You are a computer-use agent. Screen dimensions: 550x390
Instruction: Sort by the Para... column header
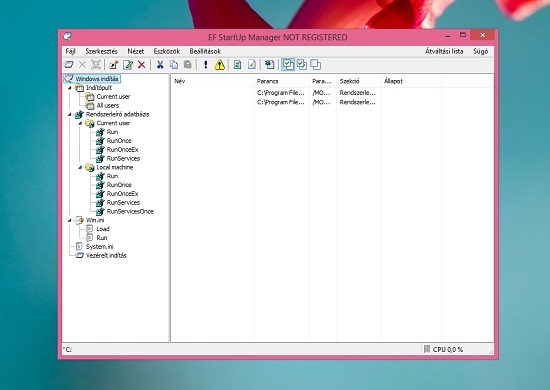click(323, 81)
